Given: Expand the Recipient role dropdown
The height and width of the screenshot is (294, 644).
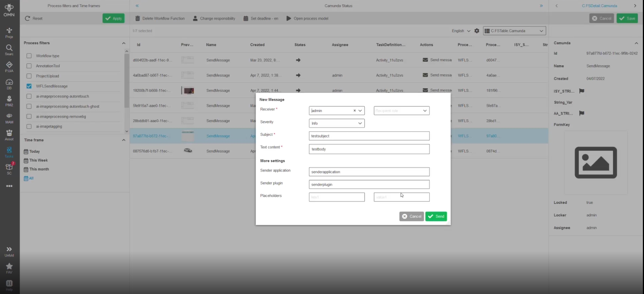Looking at the screenshot, I should (x=401, y=111).
